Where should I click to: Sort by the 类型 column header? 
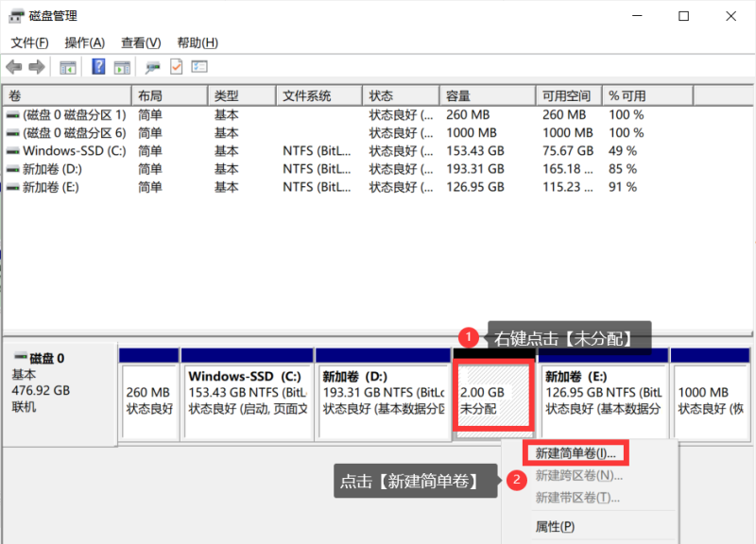pyautogui.click(x=242, y=96)
